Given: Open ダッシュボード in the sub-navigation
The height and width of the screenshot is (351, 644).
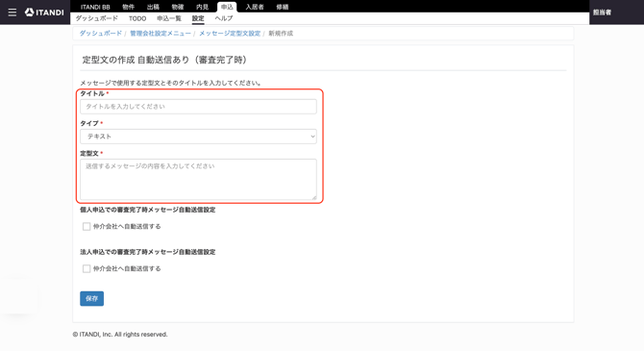Looking at the screenshot, I should pos(96,18).
